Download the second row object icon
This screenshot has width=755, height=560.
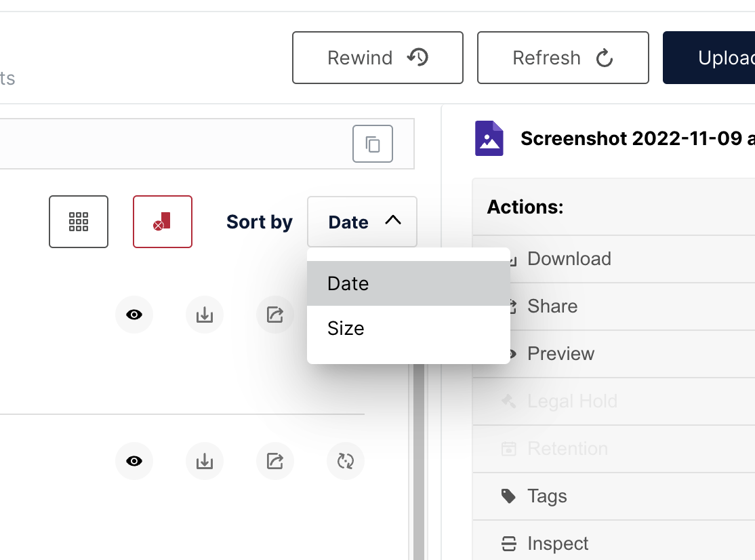tap(205, 461)
